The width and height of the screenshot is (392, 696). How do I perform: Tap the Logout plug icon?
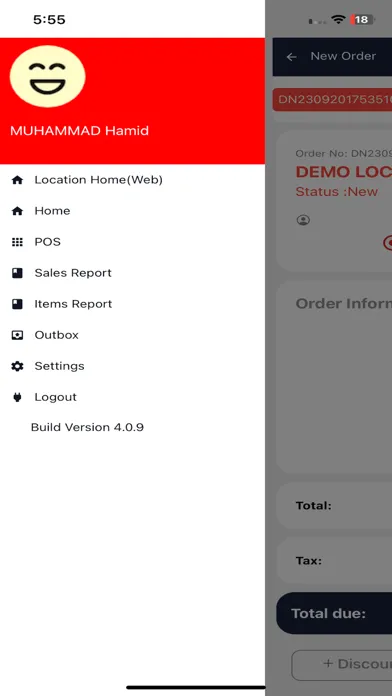pos(17,397)
